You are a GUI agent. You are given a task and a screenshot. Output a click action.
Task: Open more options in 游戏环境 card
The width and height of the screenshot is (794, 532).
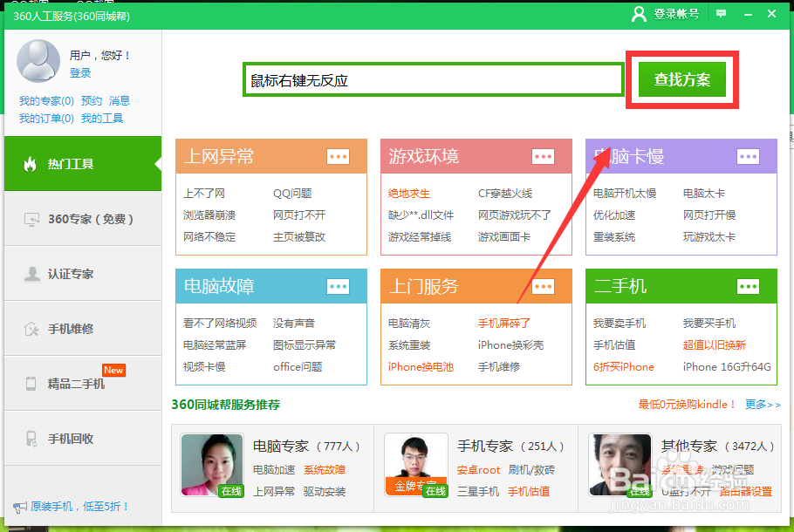point(543,156)
